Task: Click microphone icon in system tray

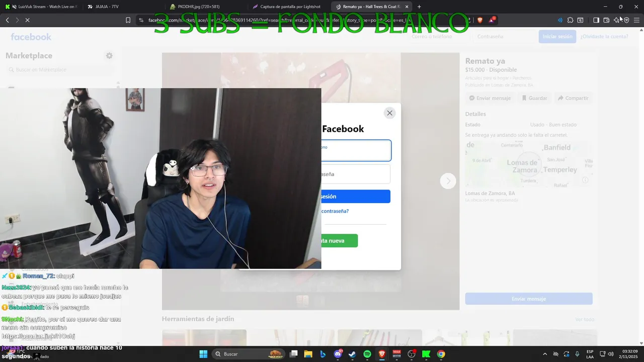Action: 577,354
